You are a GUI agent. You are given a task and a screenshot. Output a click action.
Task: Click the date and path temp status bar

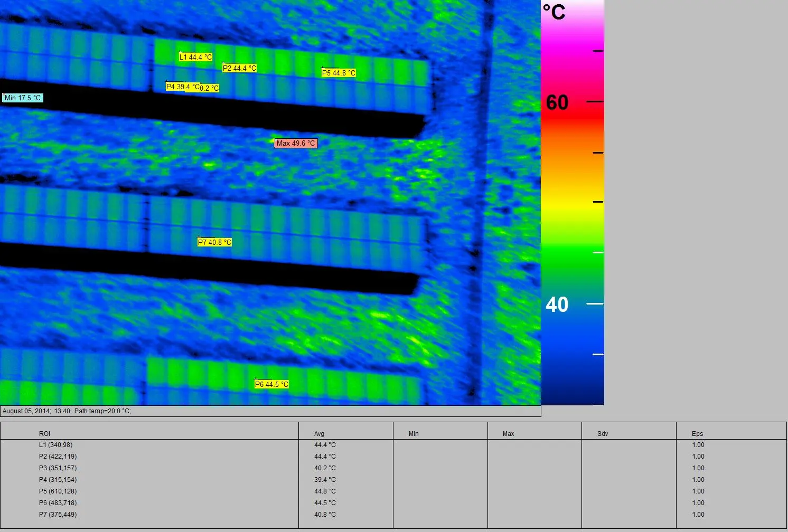[x=67, y=411]
